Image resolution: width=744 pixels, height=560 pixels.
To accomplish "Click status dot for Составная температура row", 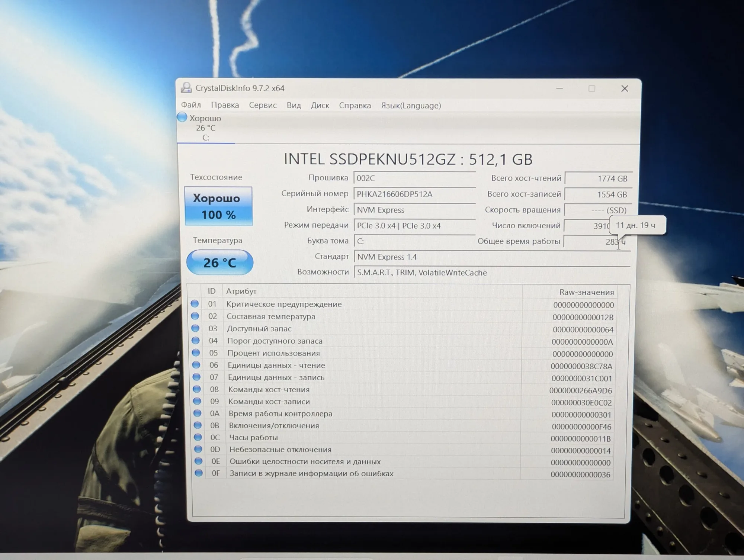I will click(195, 316).
